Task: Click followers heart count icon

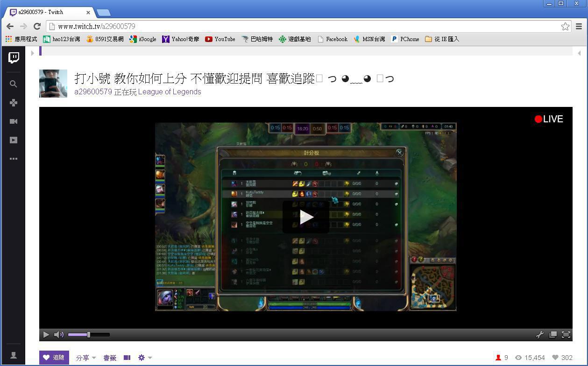Action: click(555, 358)
